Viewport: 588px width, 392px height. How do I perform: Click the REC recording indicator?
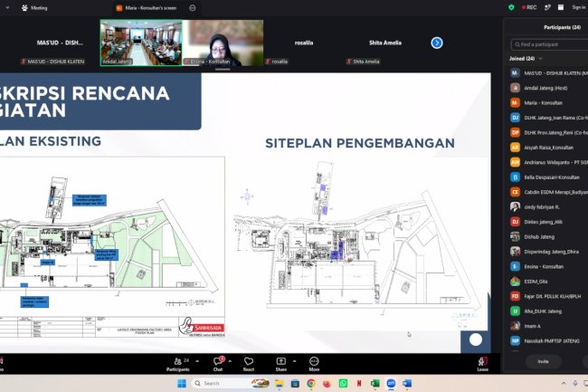pos(529,7)
